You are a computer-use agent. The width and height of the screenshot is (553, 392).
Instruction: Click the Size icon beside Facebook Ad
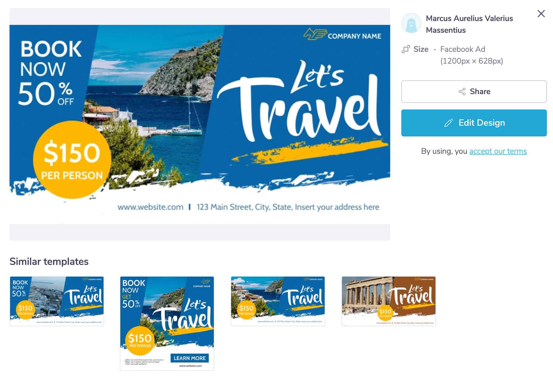pos(406,49)
